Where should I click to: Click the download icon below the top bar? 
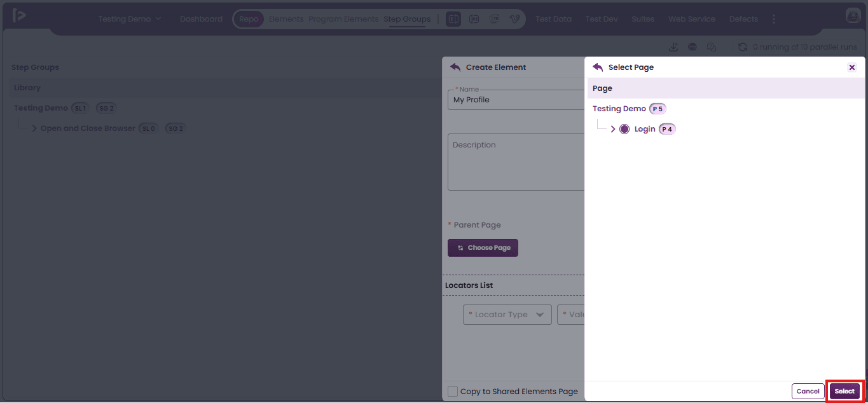(673, 47)
